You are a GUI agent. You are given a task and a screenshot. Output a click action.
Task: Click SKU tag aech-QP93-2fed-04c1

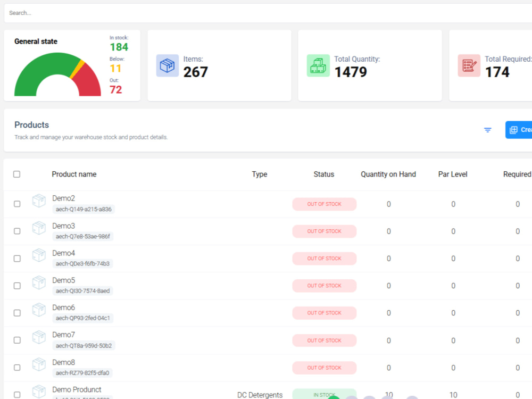point(83,318)
